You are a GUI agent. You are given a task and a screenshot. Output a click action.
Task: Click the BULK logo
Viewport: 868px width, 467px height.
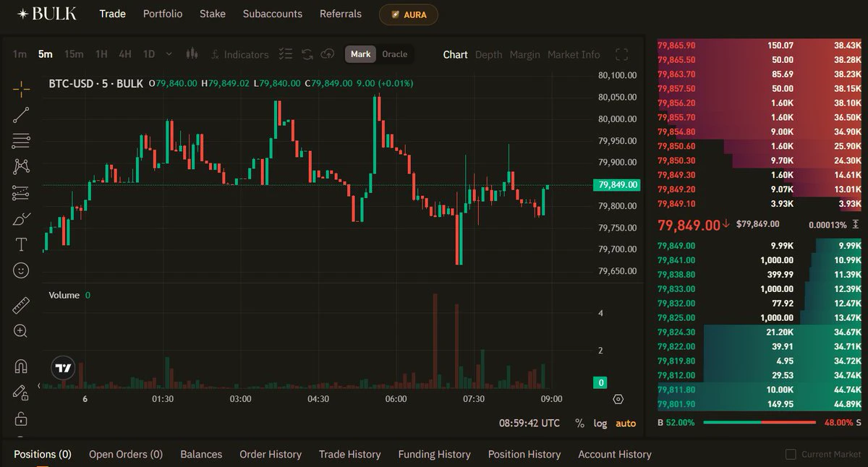click(x=47, y=14)
